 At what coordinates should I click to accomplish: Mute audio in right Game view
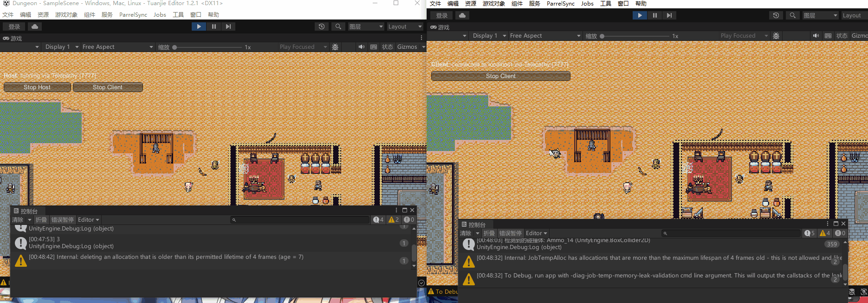[x=816, y=36]
